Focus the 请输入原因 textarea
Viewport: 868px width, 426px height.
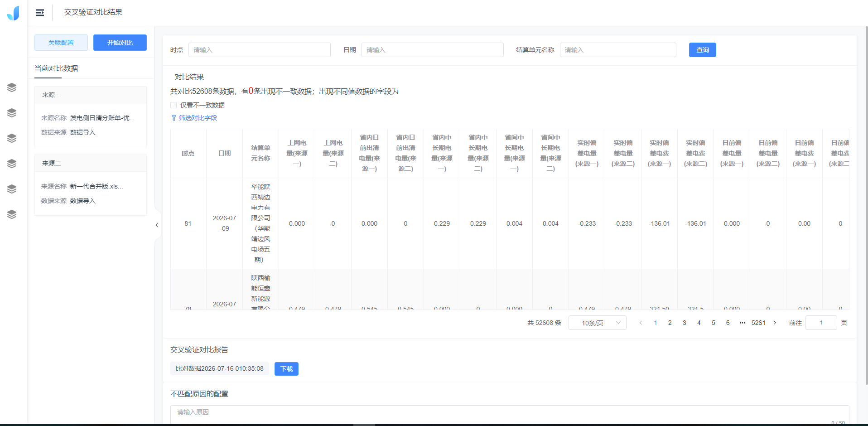point(510,415)
